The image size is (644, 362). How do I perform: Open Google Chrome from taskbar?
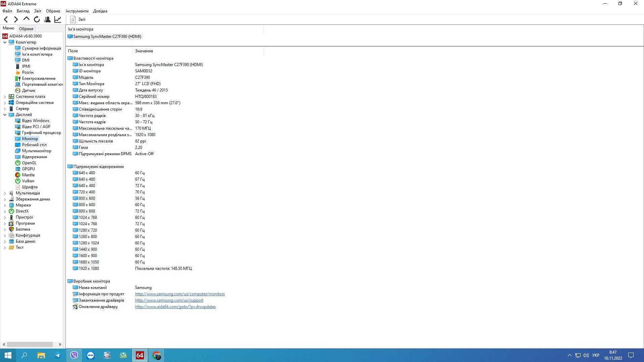[x=156, y=355]
